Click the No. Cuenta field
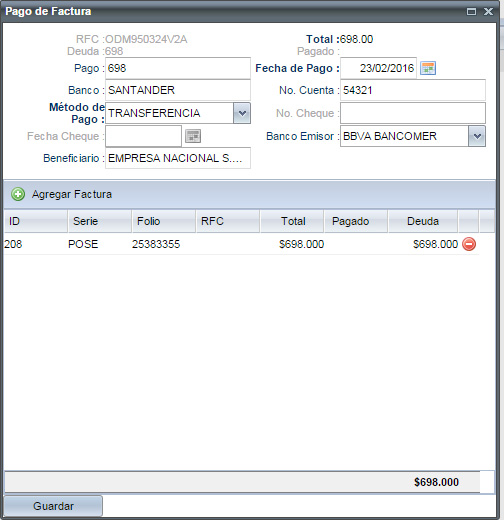The height and width of the screenshot is (520, 504). pyautogui.click(x=413, y=90)
